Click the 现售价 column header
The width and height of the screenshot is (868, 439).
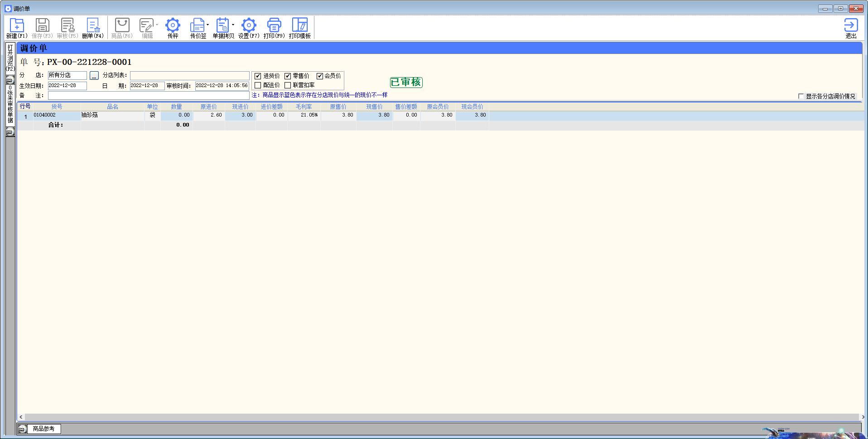374,107
